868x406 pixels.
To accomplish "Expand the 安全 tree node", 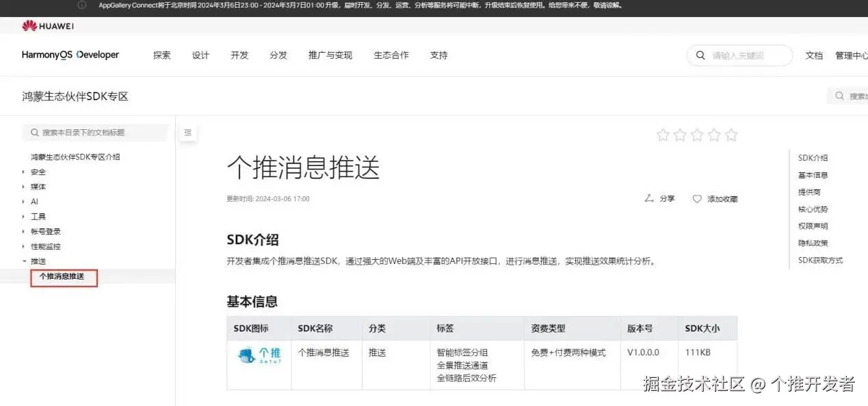I will pyautogui.click(x=24, y=172).
